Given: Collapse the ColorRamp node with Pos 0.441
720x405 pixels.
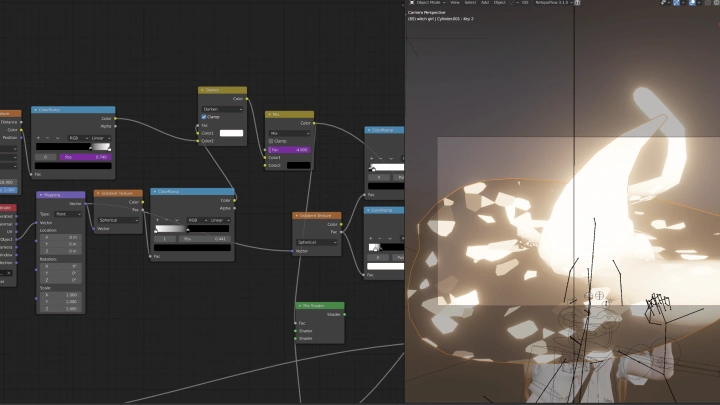Looking at the screenshot, I should point(155,191).
